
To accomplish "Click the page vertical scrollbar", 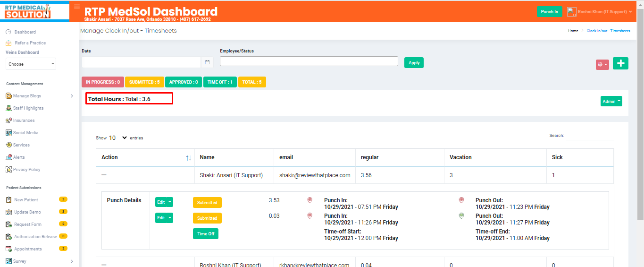I will pos(640,113).
